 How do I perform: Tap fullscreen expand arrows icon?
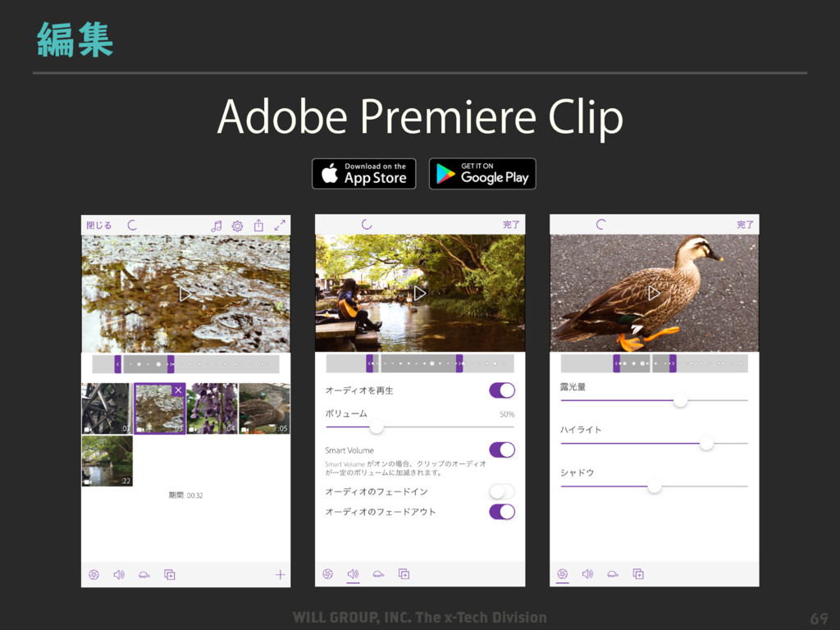pyautogui.click(x=280, y=226)
